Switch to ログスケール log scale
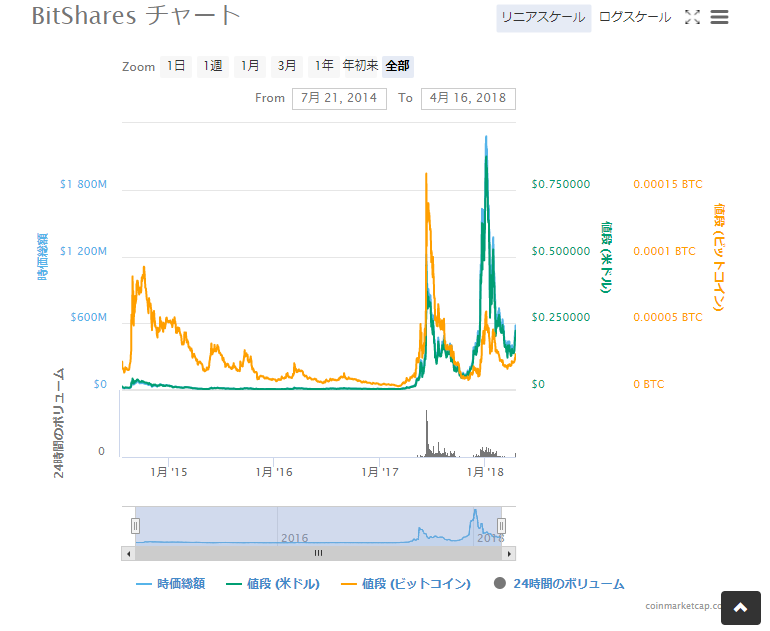 [635, 18]
